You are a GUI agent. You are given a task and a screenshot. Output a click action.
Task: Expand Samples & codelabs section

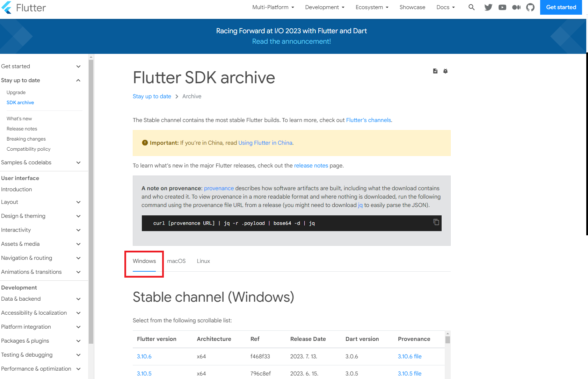78,163
